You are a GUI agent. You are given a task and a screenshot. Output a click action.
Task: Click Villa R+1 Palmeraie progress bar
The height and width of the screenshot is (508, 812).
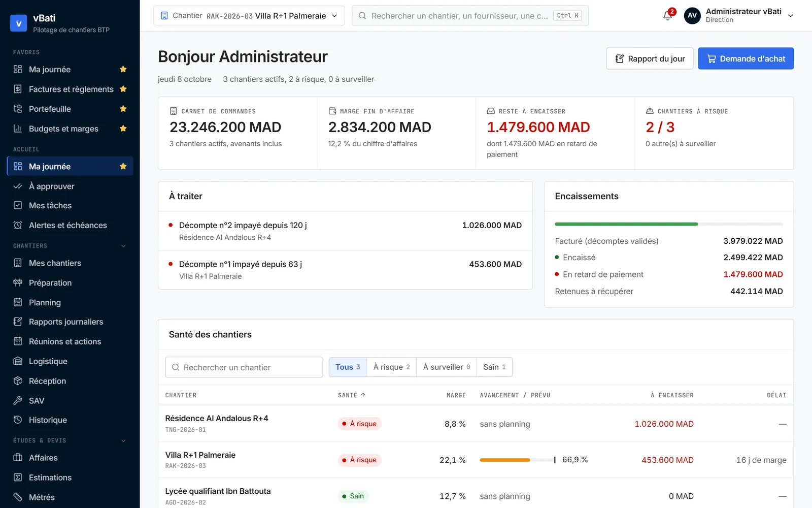click(517, 460)
